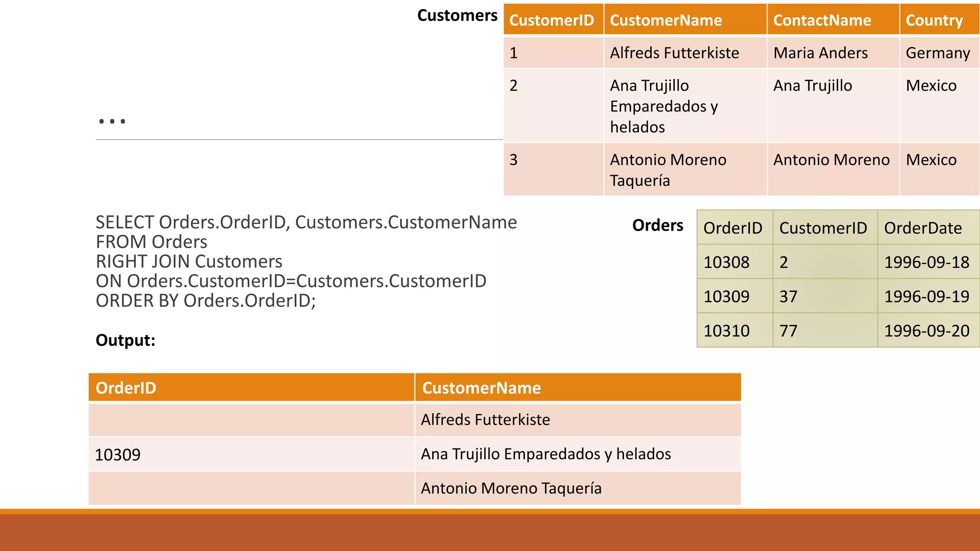Select the OrderDate column header

(x=928, y=228)
